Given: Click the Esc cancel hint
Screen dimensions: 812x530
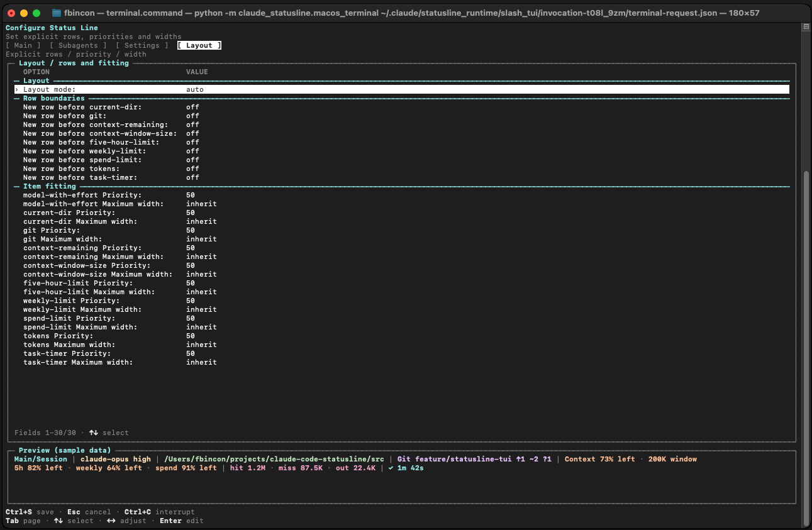Looking at the screenshot, I should pos(89,512).
